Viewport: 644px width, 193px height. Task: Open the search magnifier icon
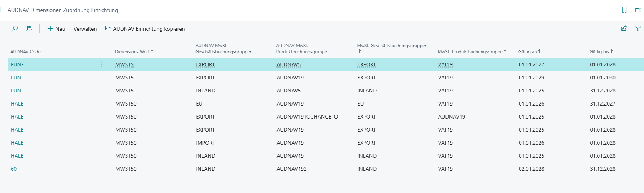pos(15,29)
